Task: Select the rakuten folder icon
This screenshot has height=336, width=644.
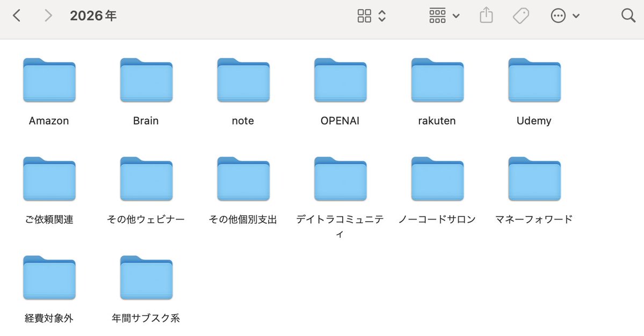Action: (x=437, y=80)
